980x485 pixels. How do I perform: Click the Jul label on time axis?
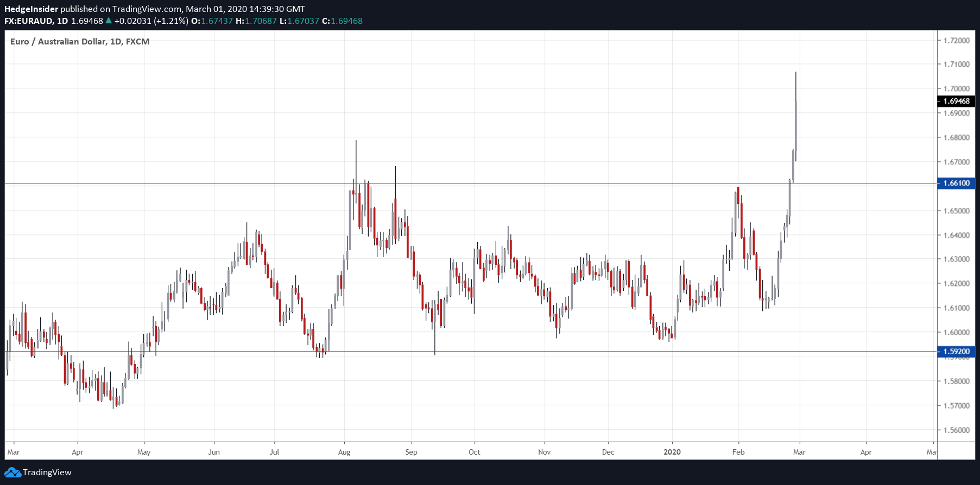click(x=274, y=452)
